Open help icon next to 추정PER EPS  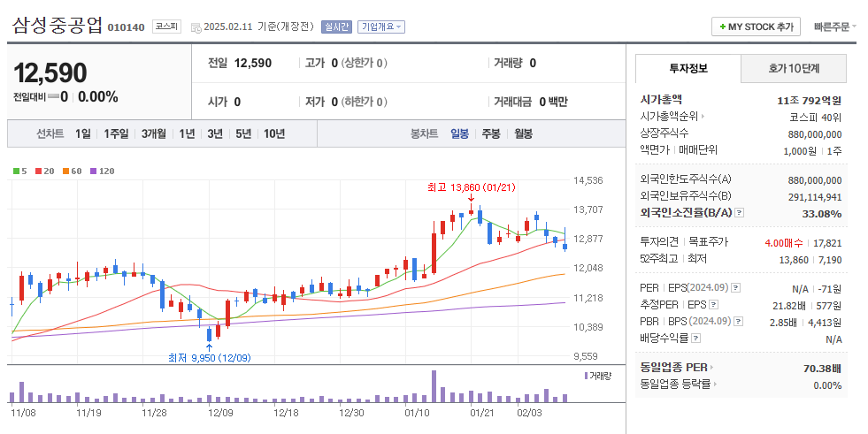click(713, 305)
